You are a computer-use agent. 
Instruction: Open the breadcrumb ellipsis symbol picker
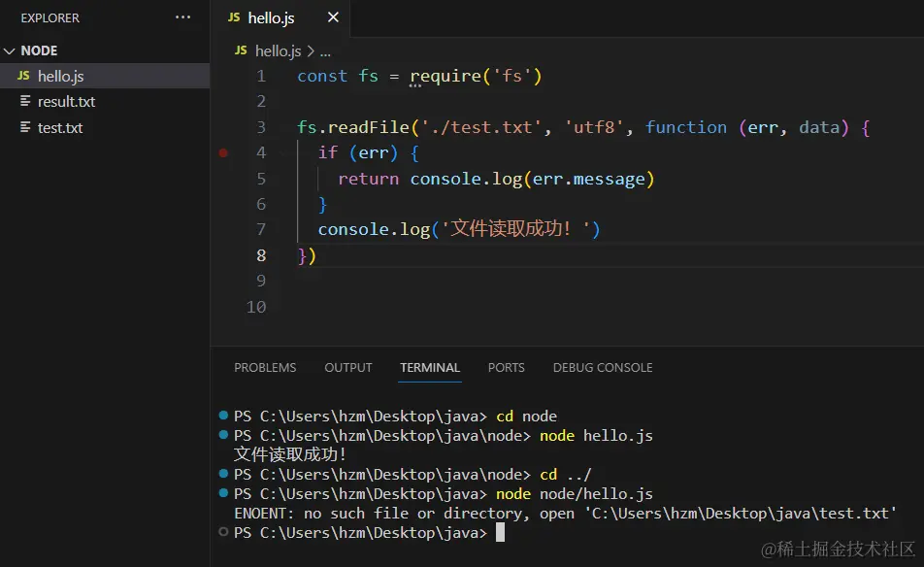(325, 51)
